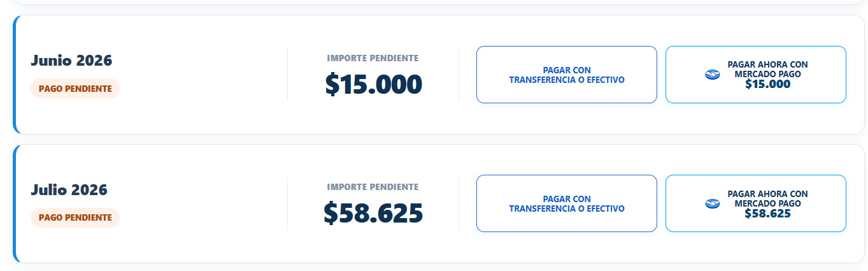868x271 pixels.
Task: Click the large $15.000 pending amount
Action: point(373,84)
